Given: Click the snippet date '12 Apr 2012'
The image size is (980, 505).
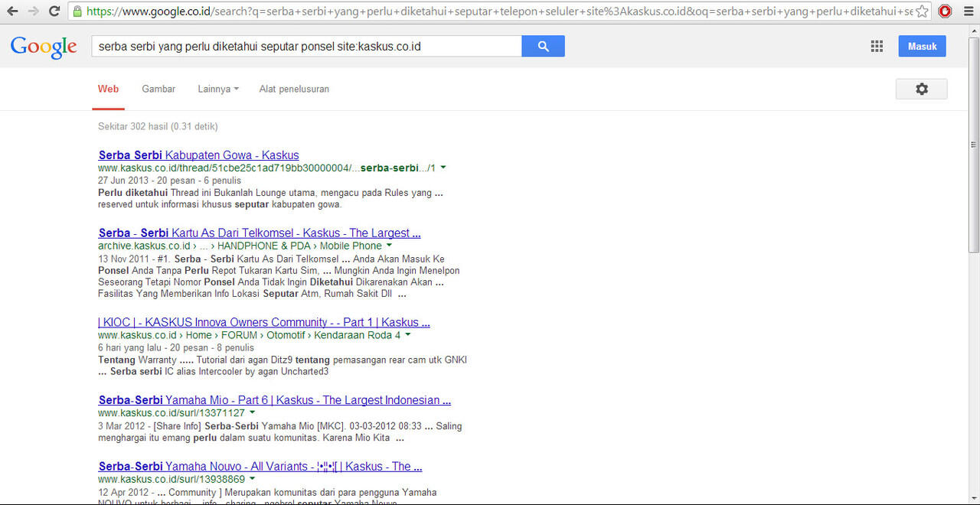Looking at the screenshot, I should pos(122,492).
